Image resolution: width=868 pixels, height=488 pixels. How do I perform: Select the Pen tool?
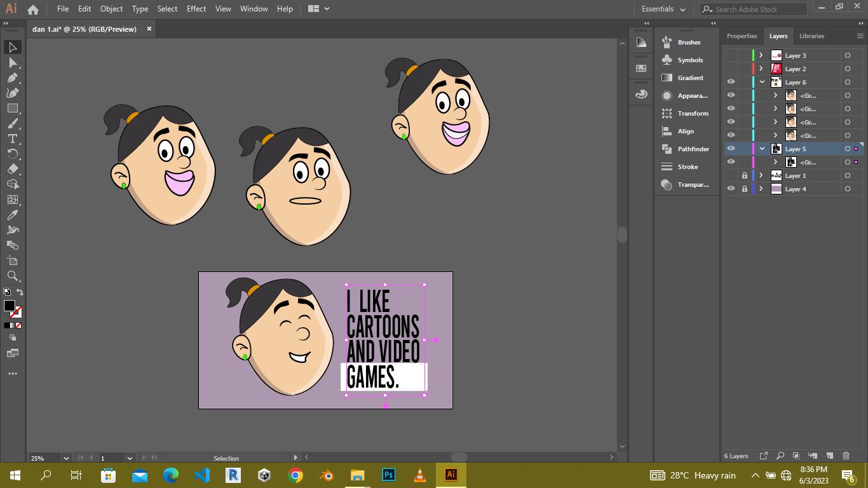coord(12,78)
